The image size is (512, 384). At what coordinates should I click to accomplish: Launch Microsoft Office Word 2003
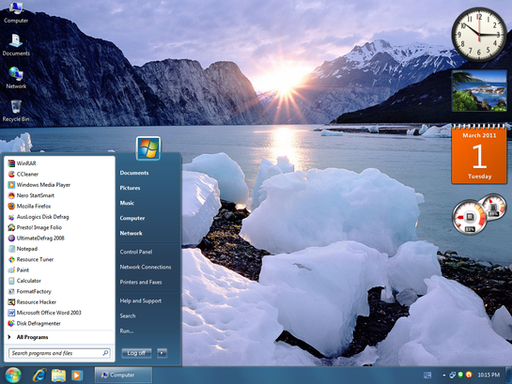(44, 313)
